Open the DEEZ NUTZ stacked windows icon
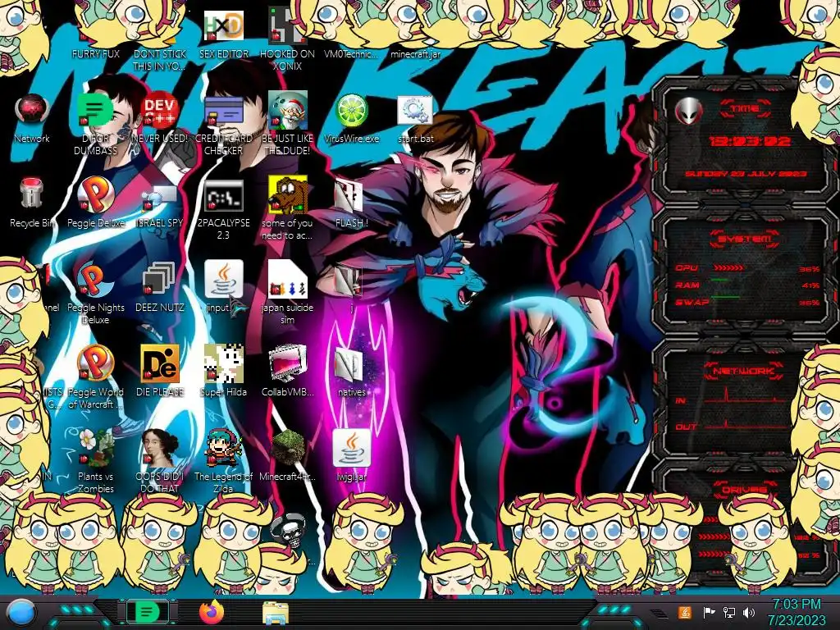The image size is (840, 630). [160, 280]
